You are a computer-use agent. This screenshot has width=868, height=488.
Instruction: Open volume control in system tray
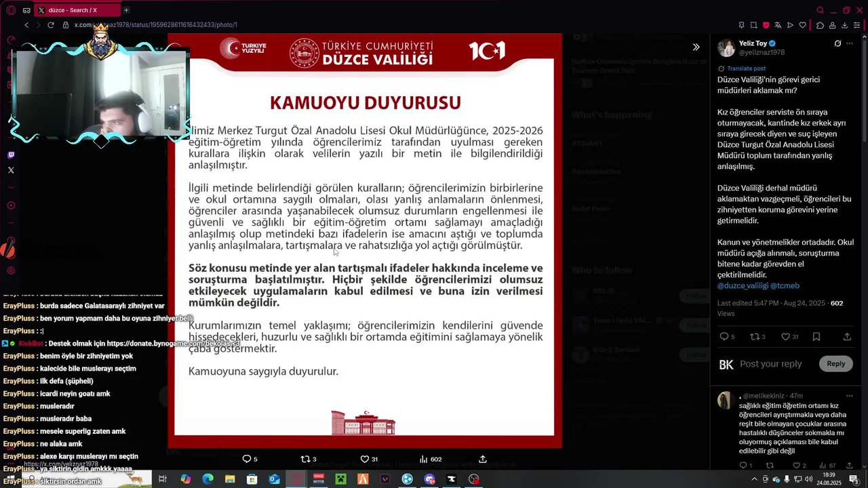coord(809,479)
